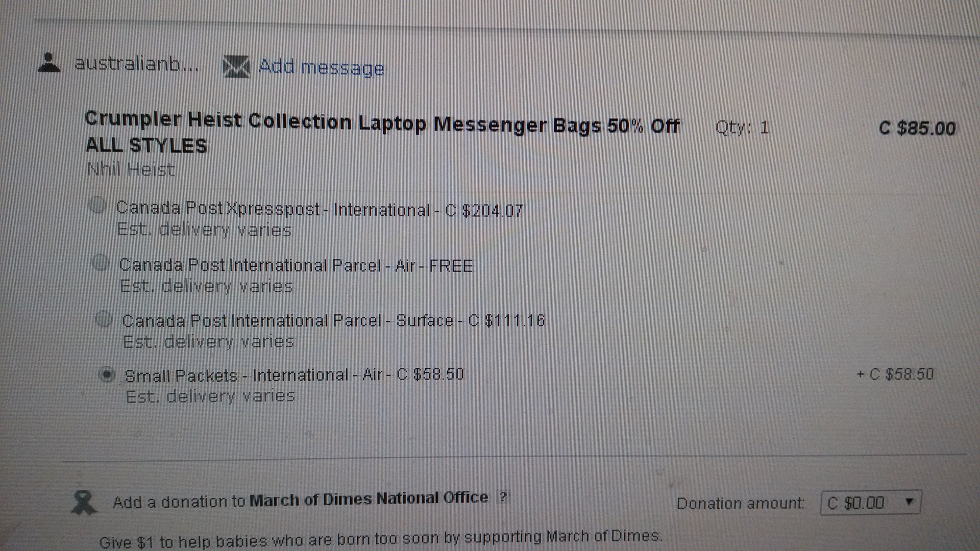Click the Qty: 1 quantity text
Viewport: 980px width, 551px height.
pos(742,127)
